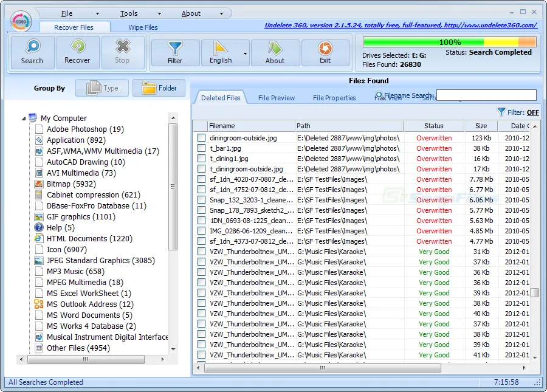Check the box for t_dining1.jpg
547x392 pixels.
tap(201, 159)
